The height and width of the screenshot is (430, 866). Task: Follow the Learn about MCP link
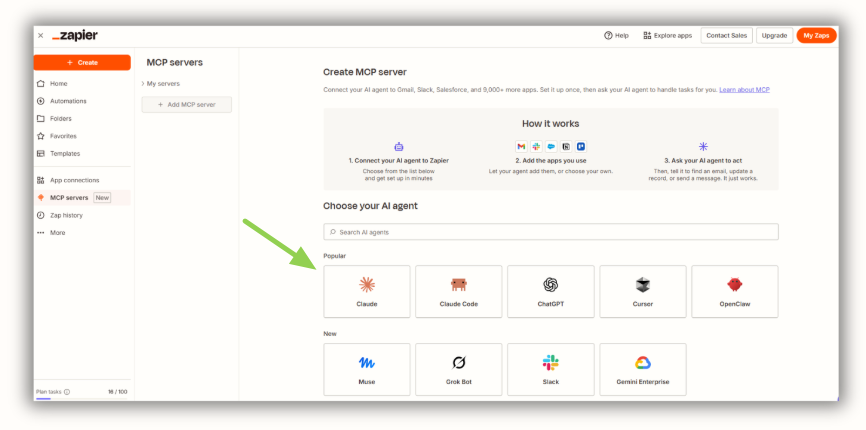coord(744,89)
